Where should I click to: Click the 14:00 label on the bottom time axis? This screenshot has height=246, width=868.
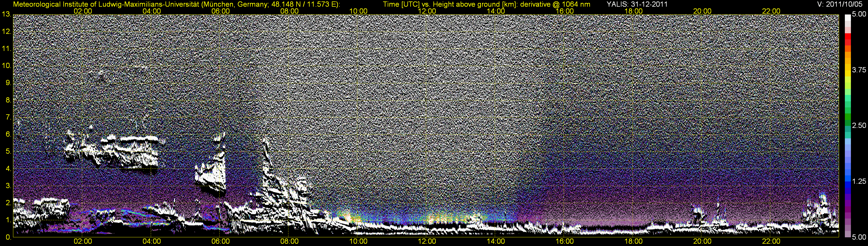click(496, 241)
